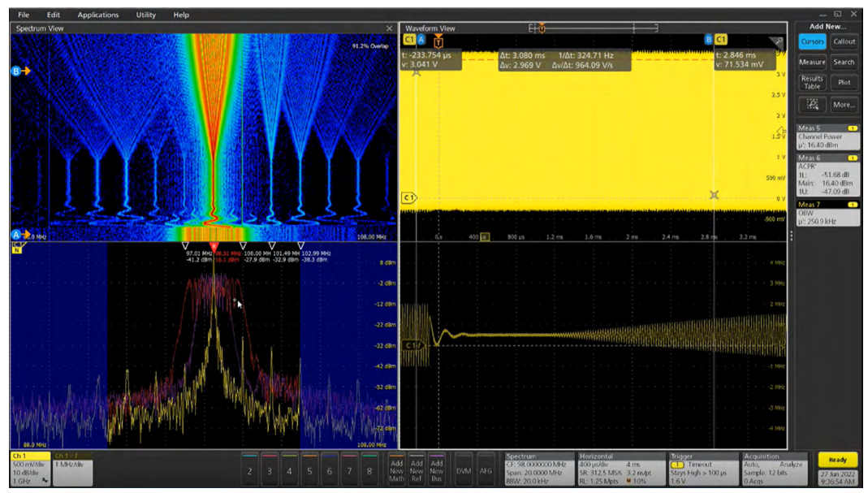Screen dimensions: 868x493
Task: Open the Utility menu
Action: 146,15
